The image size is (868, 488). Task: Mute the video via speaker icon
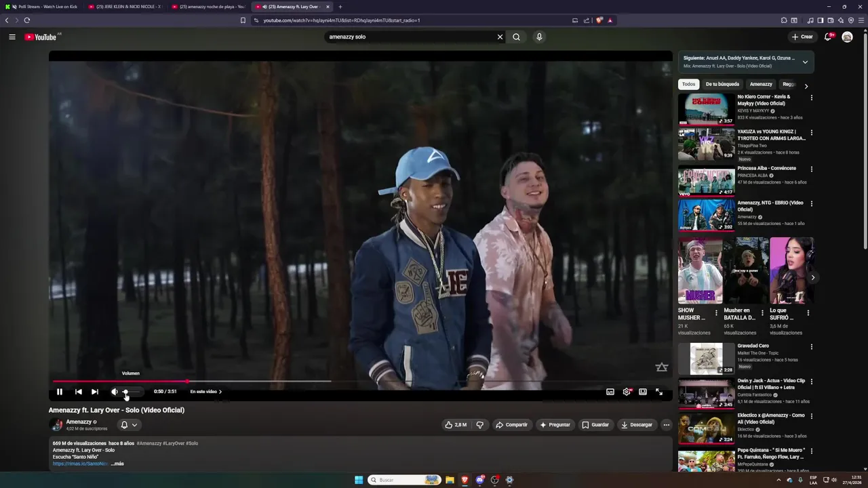[x=115, y=392]
